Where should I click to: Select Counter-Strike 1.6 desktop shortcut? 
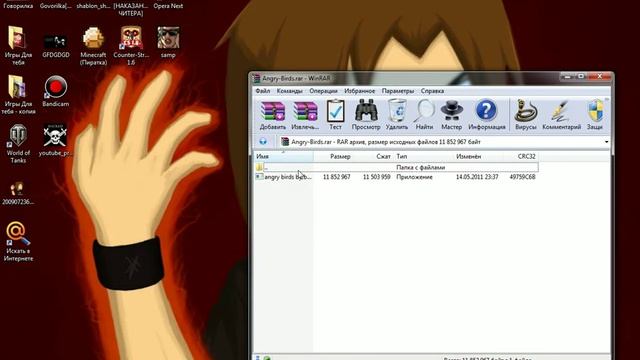pos(131,46)
